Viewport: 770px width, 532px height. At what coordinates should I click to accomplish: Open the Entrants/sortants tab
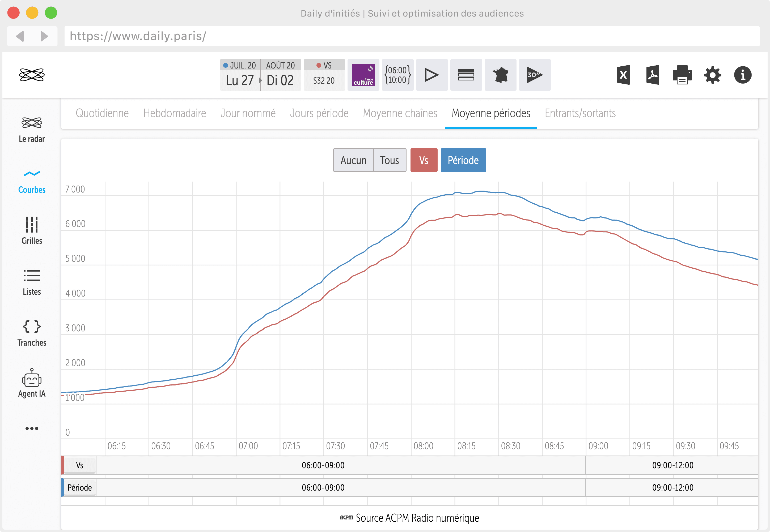pos(580,113)
